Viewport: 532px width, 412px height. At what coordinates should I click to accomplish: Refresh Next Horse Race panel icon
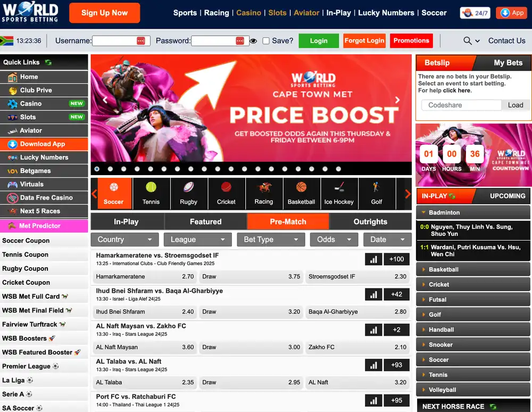pos(493,407)
